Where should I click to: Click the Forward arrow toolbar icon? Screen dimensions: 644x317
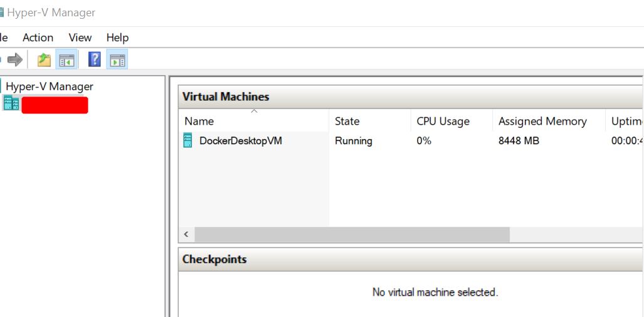click(x=15, y=60)
